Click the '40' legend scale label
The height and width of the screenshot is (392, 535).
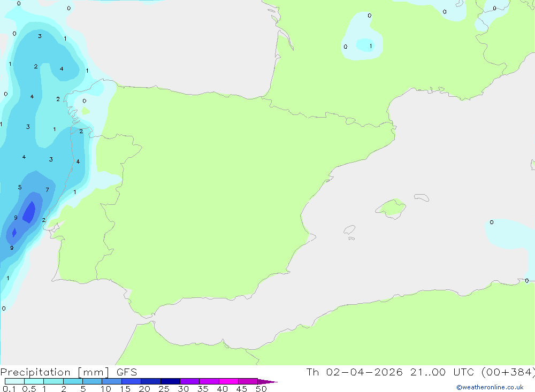pyautogui.click(x=223, y=389)
